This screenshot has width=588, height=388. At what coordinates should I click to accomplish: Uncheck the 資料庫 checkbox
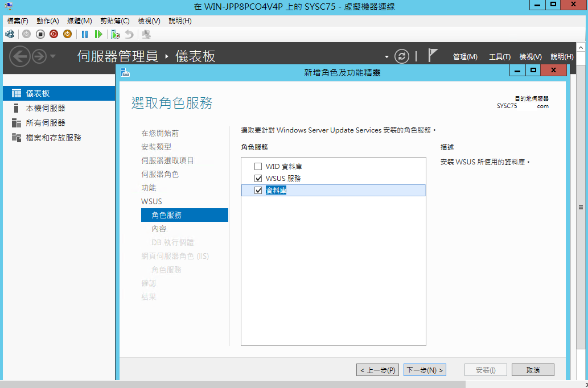(258, 191)
